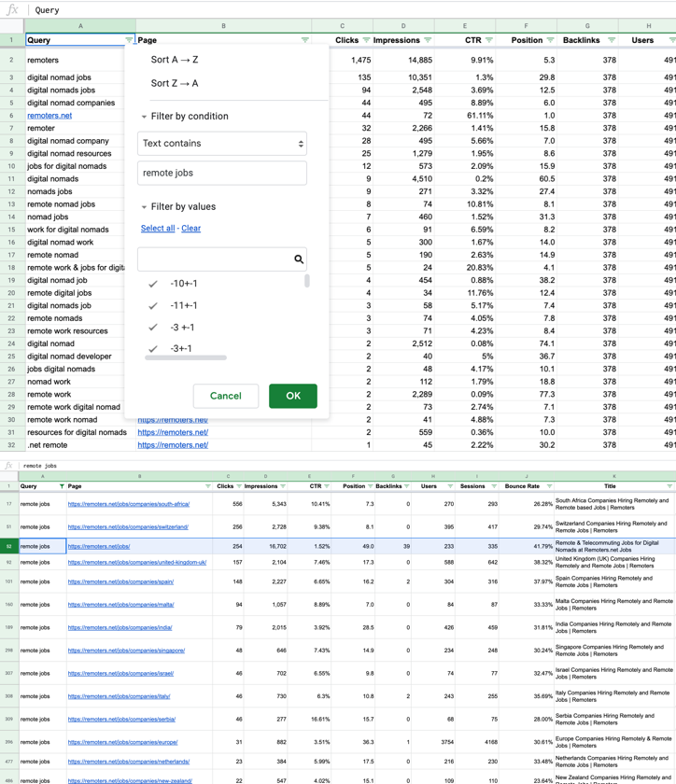Viewport: 676px width, 784px height.
Task: Select the 16,702 impressions cell in lower sheet
Action: (x=266, y=547)
